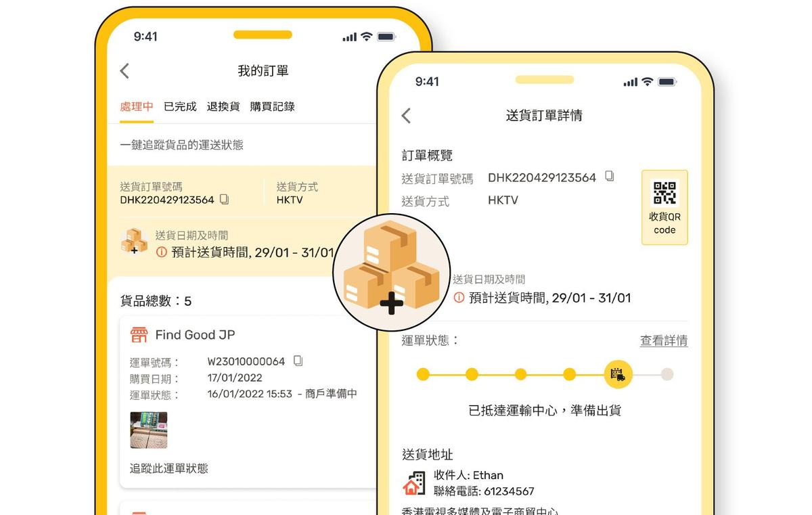The height and width of the screenshot is (515, 812).
Task: Open the 查看詳情 link
Action: coord(664,340)
